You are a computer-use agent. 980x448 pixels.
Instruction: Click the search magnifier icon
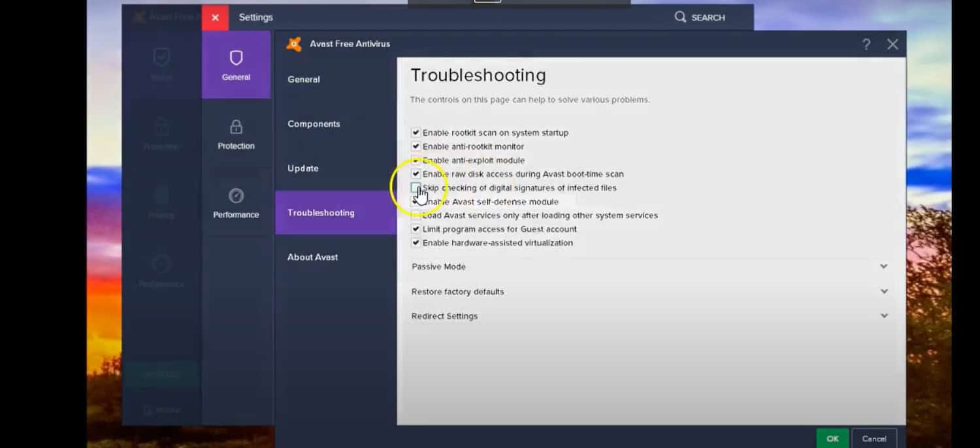[x=680, y=17]
